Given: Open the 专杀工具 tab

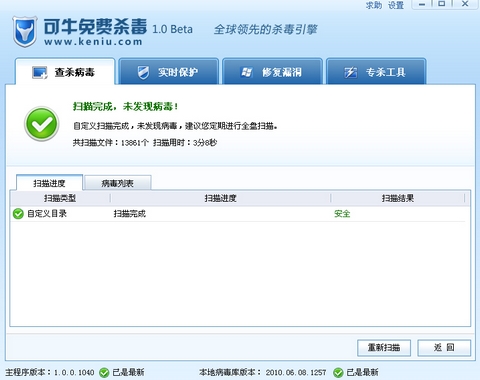Looking at the screenshot, I should click(376, 72).
